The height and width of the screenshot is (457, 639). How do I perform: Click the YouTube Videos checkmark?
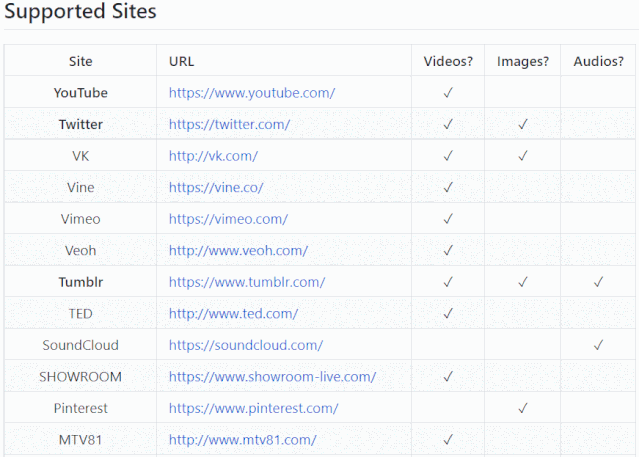click(x=448, y=93)
